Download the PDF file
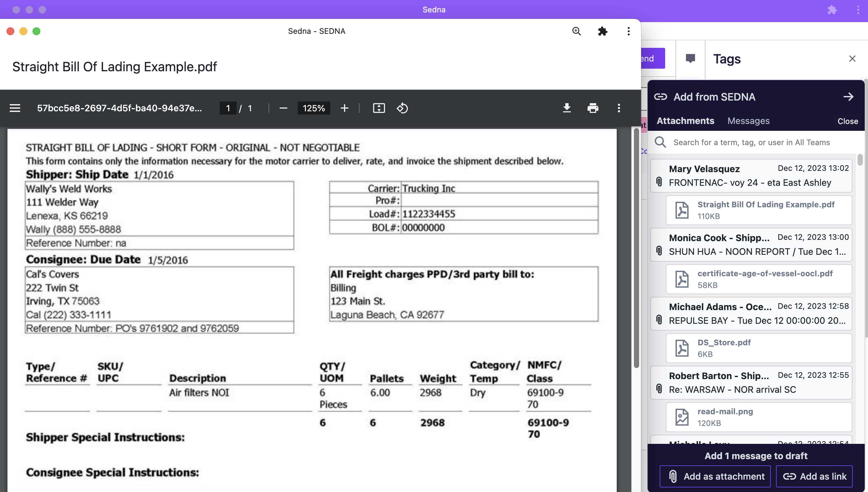 (567, 108)
